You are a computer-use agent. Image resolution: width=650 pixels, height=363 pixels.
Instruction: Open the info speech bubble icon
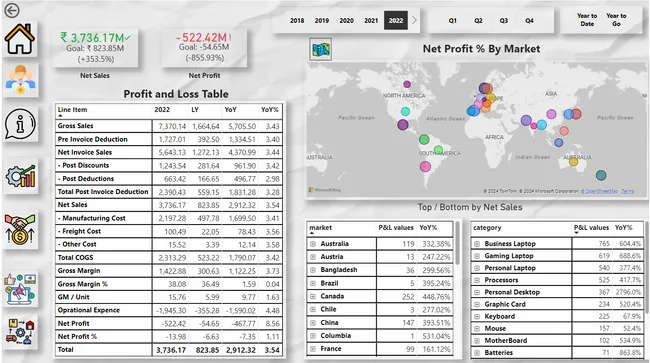pyautogui.click(x=20, y=123)
